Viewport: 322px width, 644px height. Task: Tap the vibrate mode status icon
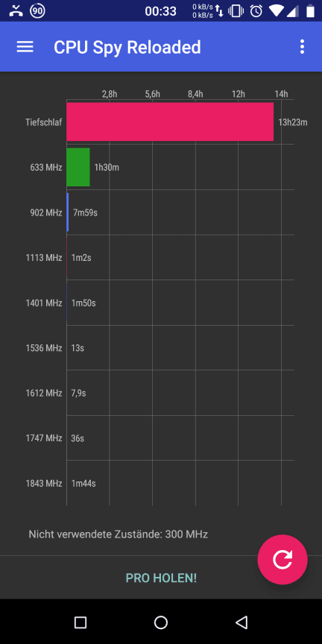[x=236, y=11]
